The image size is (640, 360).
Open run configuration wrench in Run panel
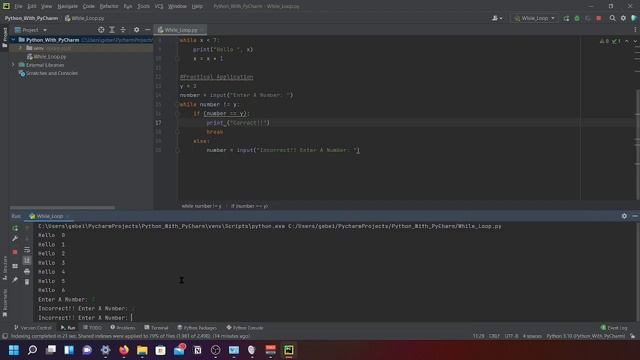click(15, 238)
